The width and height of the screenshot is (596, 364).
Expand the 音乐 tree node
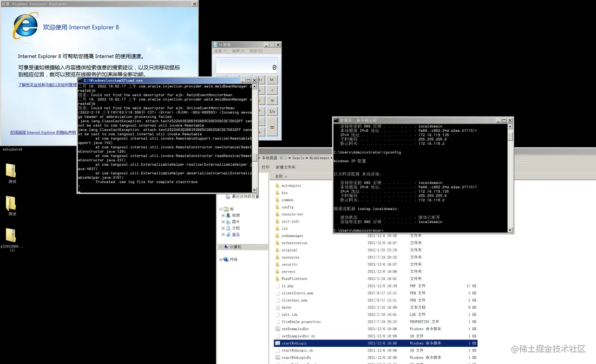click(223, 234)
